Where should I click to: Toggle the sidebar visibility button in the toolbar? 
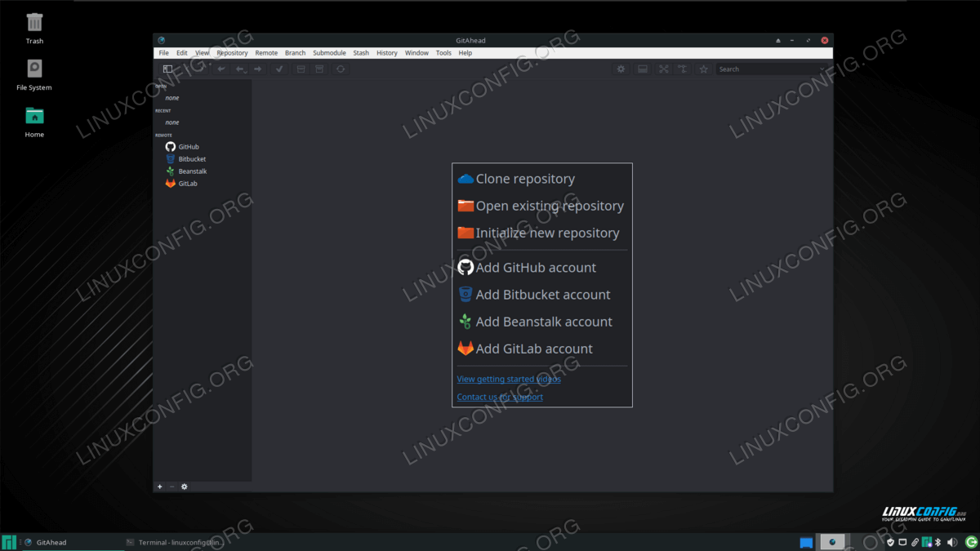[x=167, y=69]
